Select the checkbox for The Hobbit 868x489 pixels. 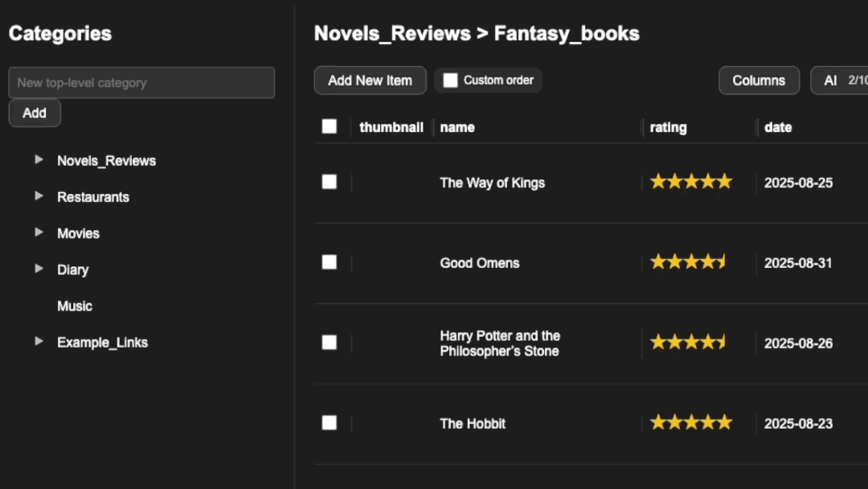329,423
